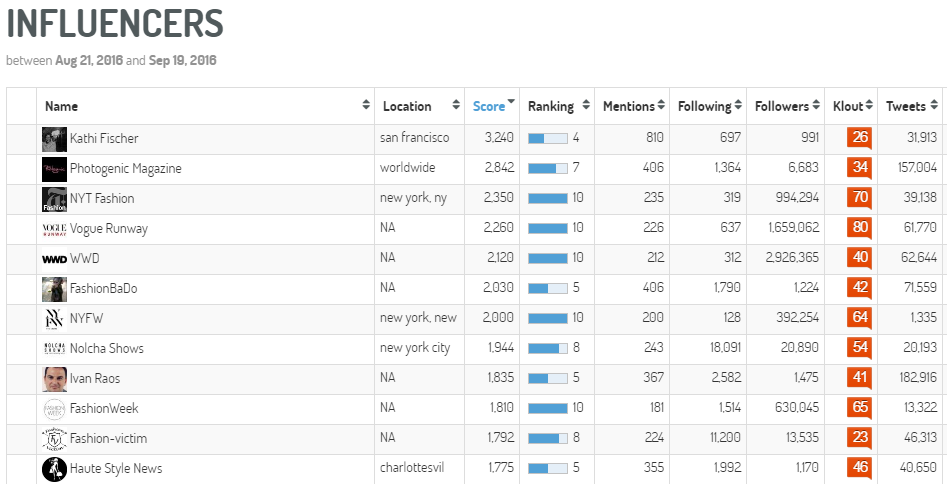Click the Nolcha Shows logo icon
This screenshot has height=484, width=947.
point(54,349)
